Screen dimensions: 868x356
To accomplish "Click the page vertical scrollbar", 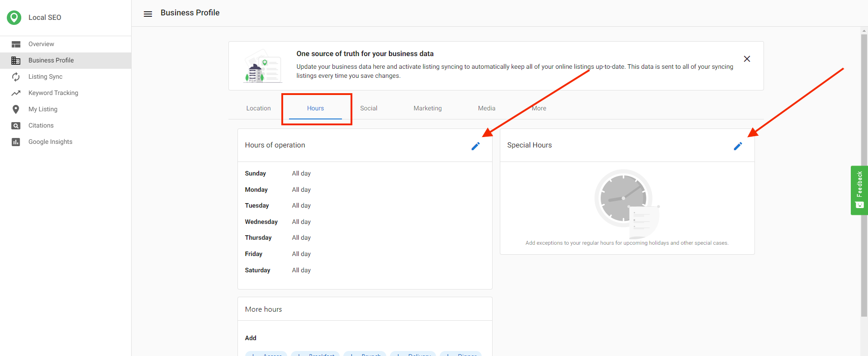I will [x=864, y=181].
